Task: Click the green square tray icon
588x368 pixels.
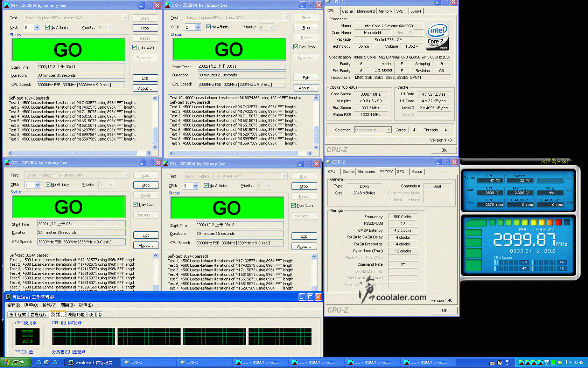Action: (x=553, y=362)
